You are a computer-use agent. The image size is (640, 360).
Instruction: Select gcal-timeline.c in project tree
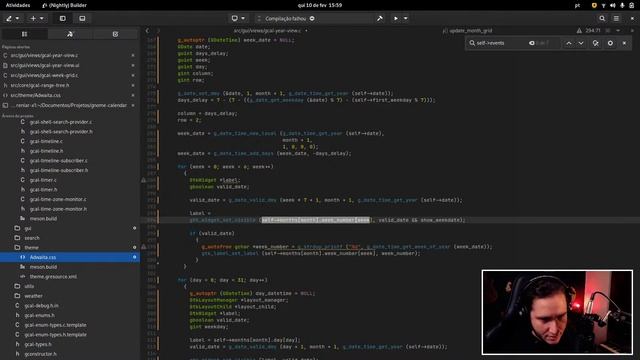[x=46, y=141]
